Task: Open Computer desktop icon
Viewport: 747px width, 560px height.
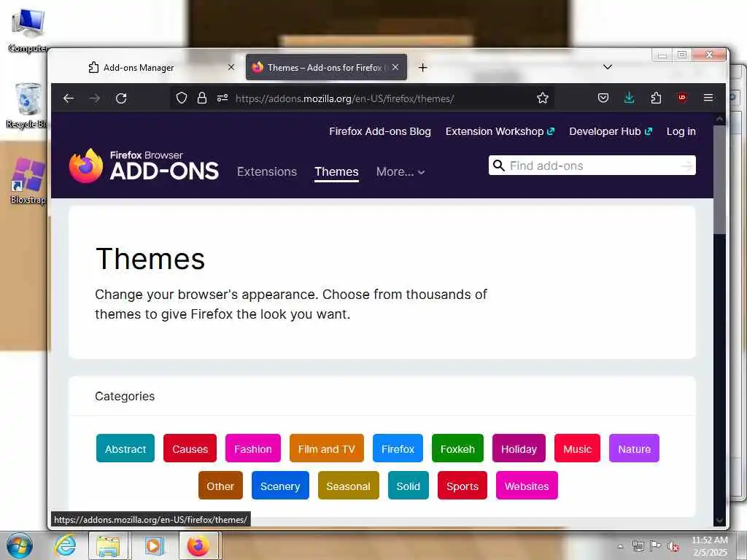Action: point(28,31)
